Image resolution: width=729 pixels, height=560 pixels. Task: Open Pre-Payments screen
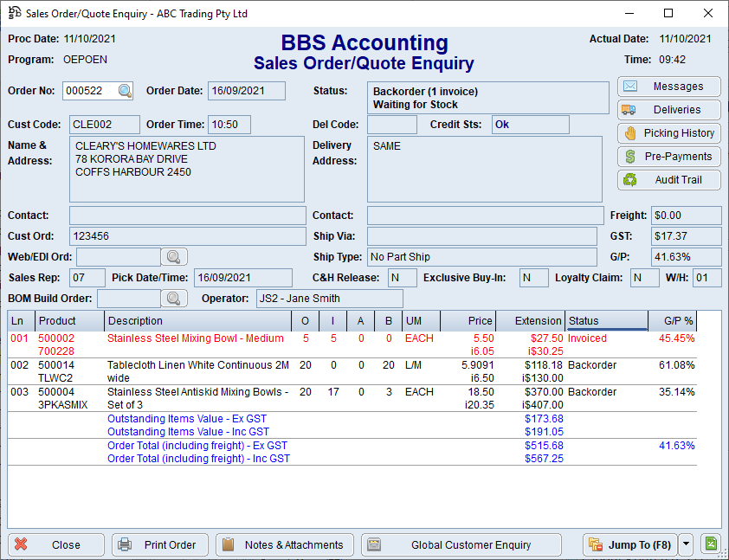click(x=669, y=157)
